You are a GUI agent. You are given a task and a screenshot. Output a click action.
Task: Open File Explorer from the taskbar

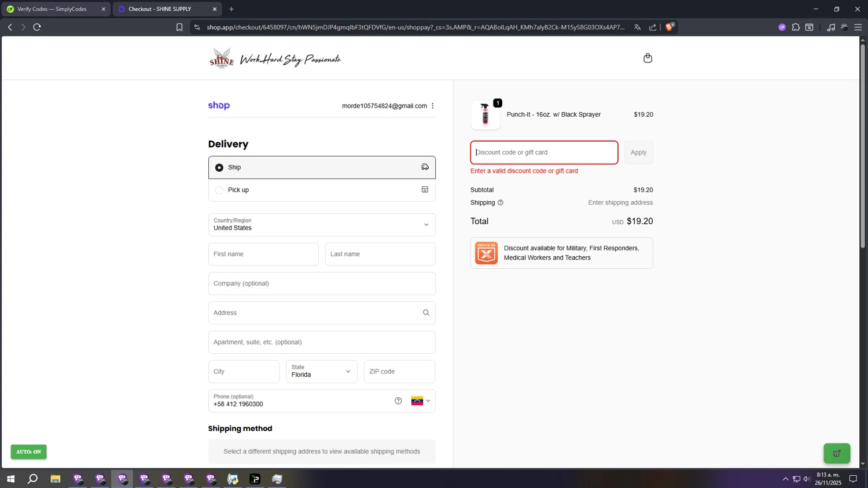point(56,479)
